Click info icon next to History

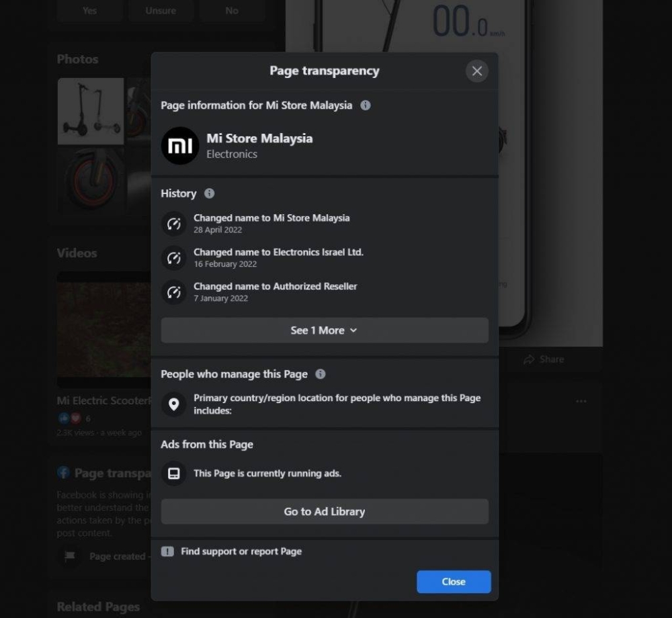tap(209, 193)
